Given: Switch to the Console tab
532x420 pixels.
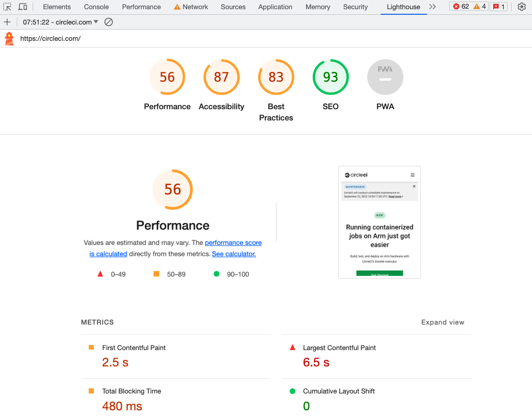Looking at the screenshot, I should point(96,7).
